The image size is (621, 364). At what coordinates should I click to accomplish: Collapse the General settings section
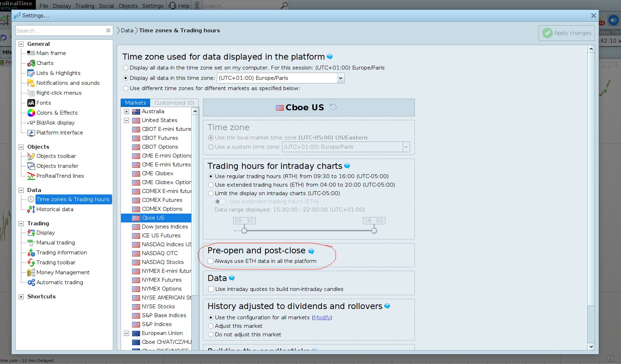[x=21, y=44]
